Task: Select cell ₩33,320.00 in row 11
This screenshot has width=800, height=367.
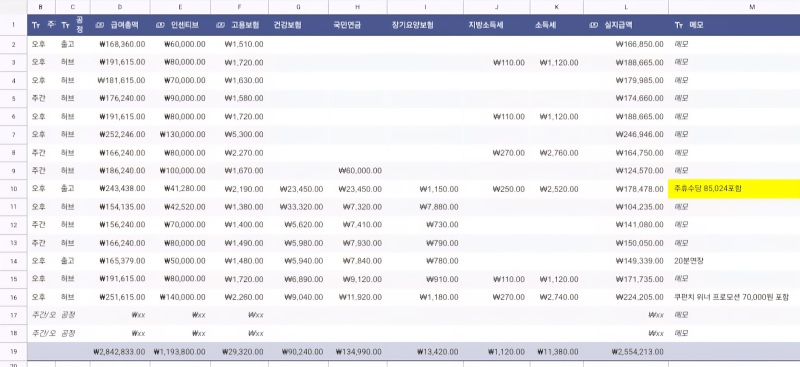Action: coord(298,207)
